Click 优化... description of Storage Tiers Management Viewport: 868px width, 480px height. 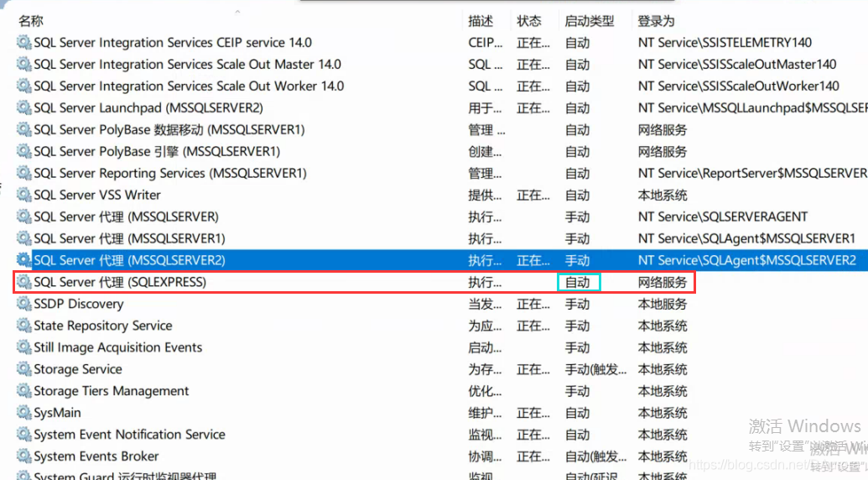[x=485, y=391]
